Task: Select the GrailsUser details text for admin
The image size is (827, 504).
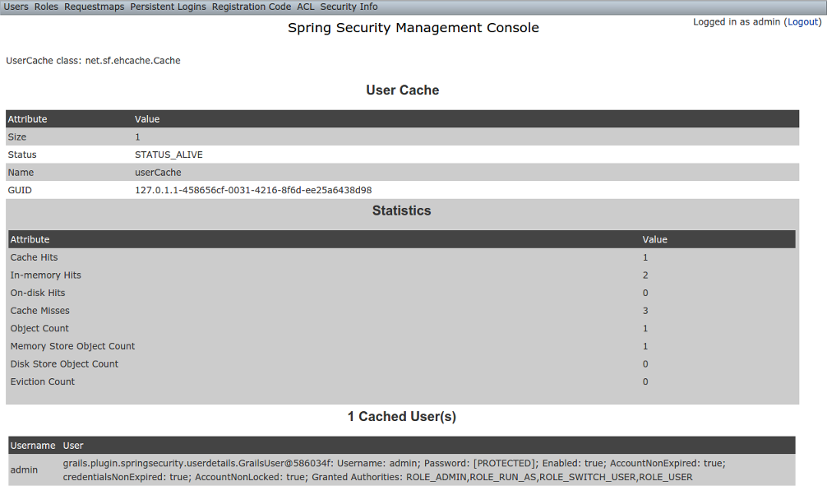Action: pyautogui.click(x=395, y=469)
